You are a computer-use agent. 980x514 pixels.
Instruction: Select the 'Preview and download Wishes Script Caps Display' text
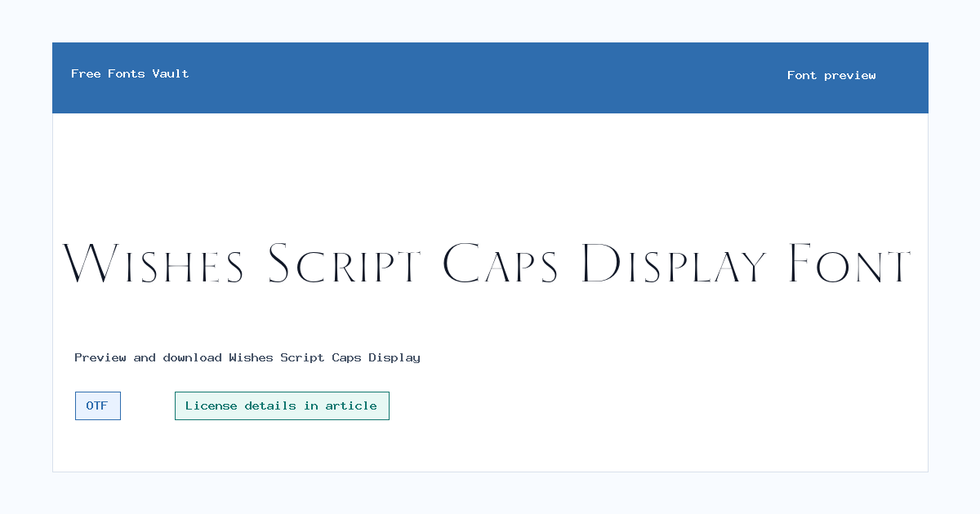tap(247, 357)
